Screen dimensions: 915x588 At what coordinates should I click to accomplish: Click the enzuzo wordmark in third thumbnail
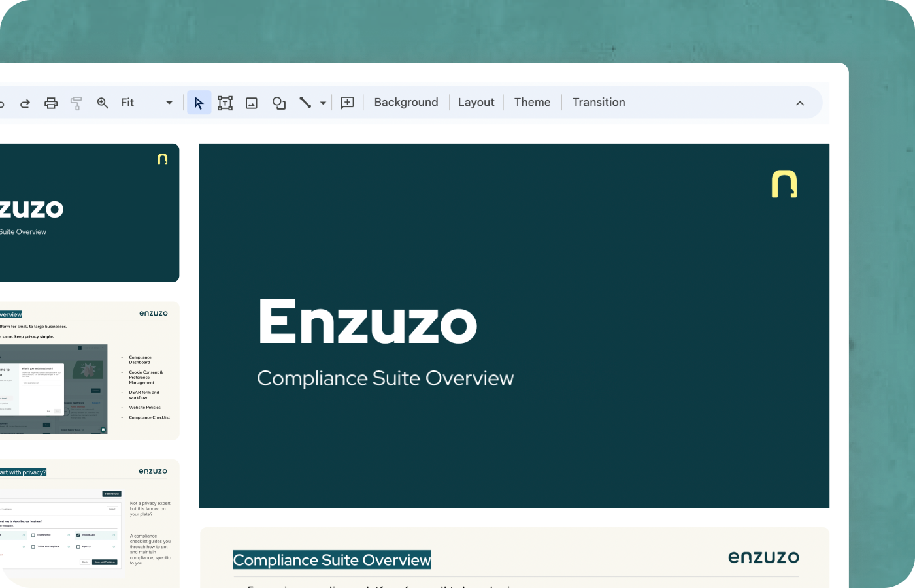tap(153, 471)
